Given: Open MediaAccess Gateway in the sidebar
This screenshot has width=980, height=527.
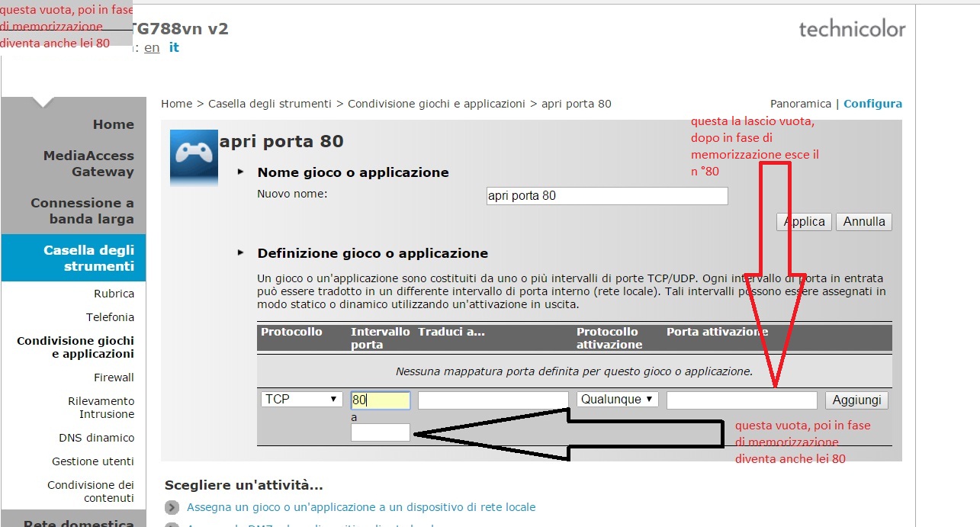Looking at the screenshot, I should pyautogui.click(x=88, y=163).
